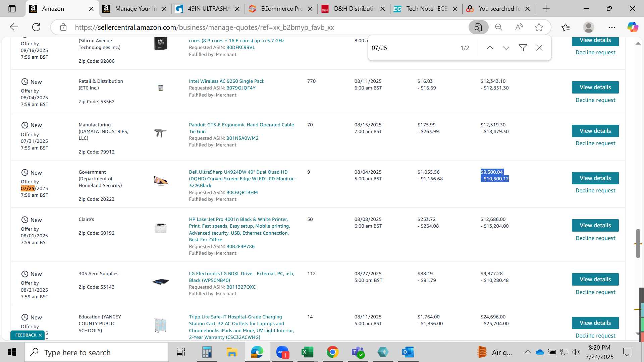Open Edge Settings and more menu
This screenshot has width=644, height=362.
click(x=612, y=27)
